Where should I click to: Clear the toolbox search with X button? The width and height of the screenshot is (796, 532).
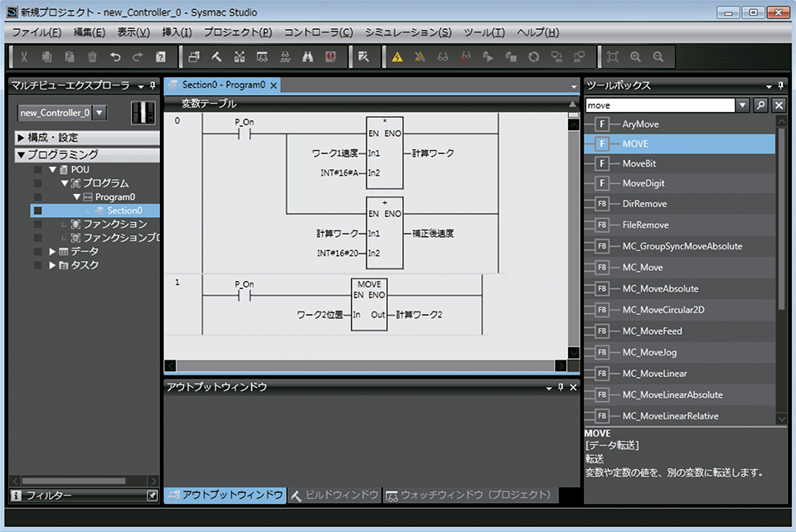coord(779,105)
